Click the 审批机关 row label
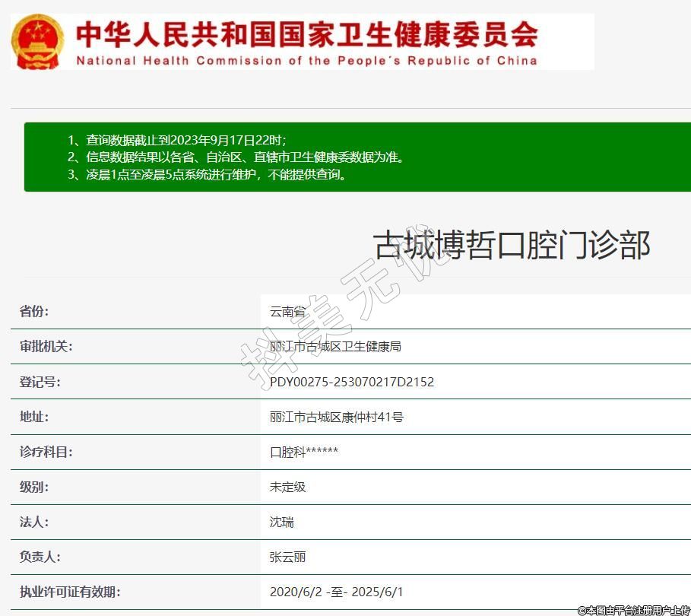Image resolution: width=691 pixels, height=616 pixels. click(46, 346)
